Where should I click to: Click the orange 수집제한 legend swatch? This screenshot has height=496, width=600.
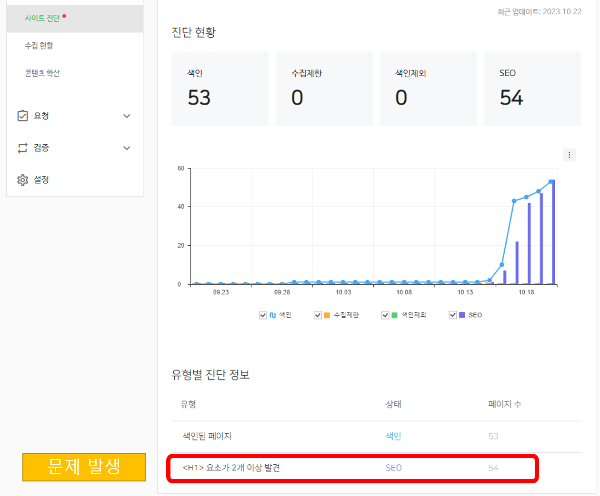[x=327, y=315]
